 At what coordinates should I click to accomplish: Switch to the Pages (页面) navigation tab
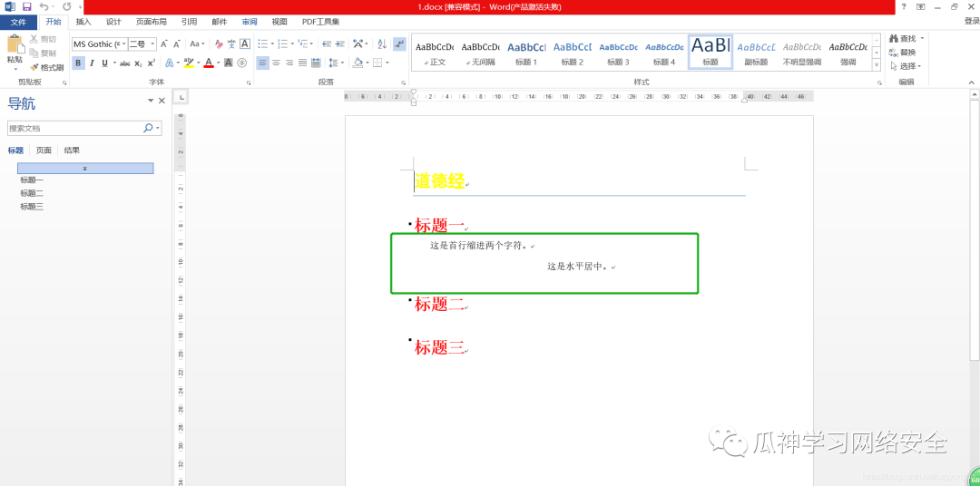(44, 151)
